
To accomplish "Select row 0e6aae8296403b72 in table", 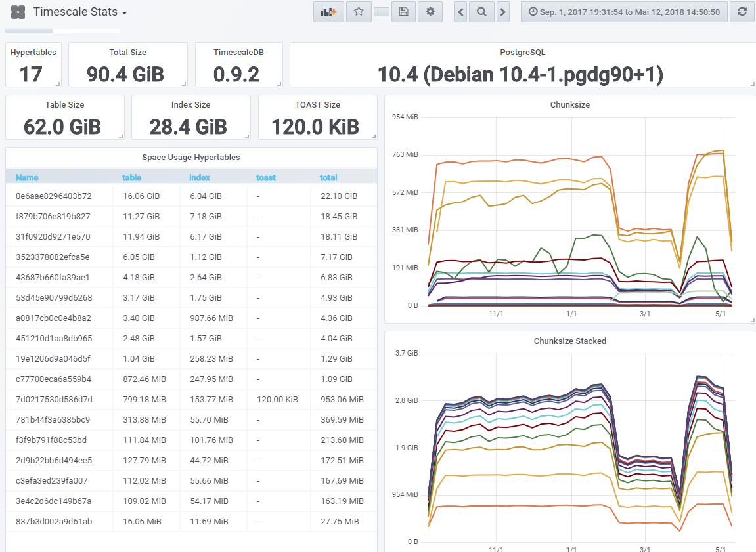I will (54, 196).
